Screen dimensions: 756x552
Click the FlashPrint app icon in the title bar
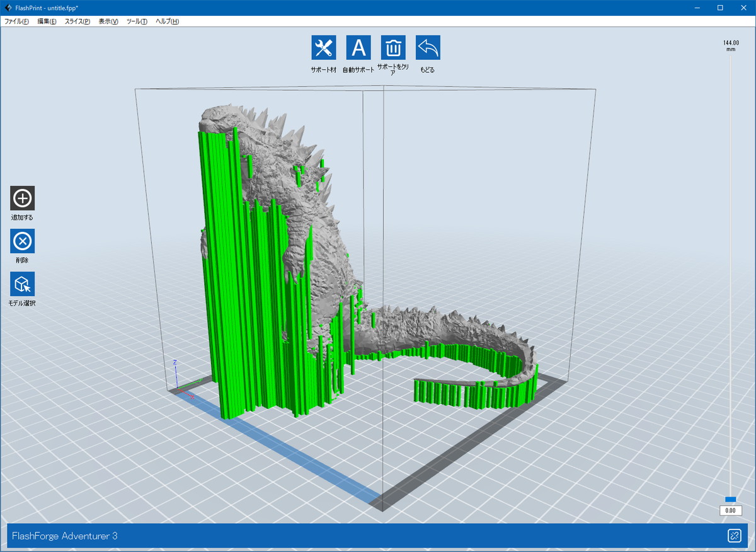click(x=8, y=8)
